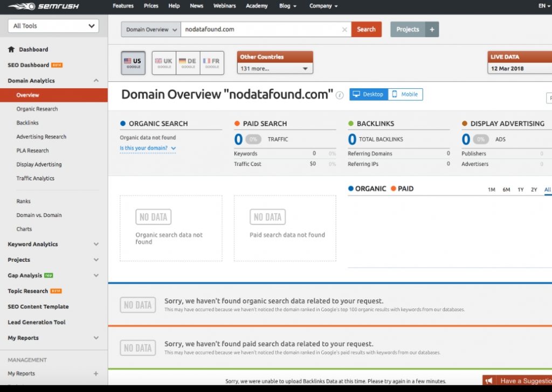Click the PAID SEARCH section heading
Screen dimensions: 552x392
click(x=265, y=124)
